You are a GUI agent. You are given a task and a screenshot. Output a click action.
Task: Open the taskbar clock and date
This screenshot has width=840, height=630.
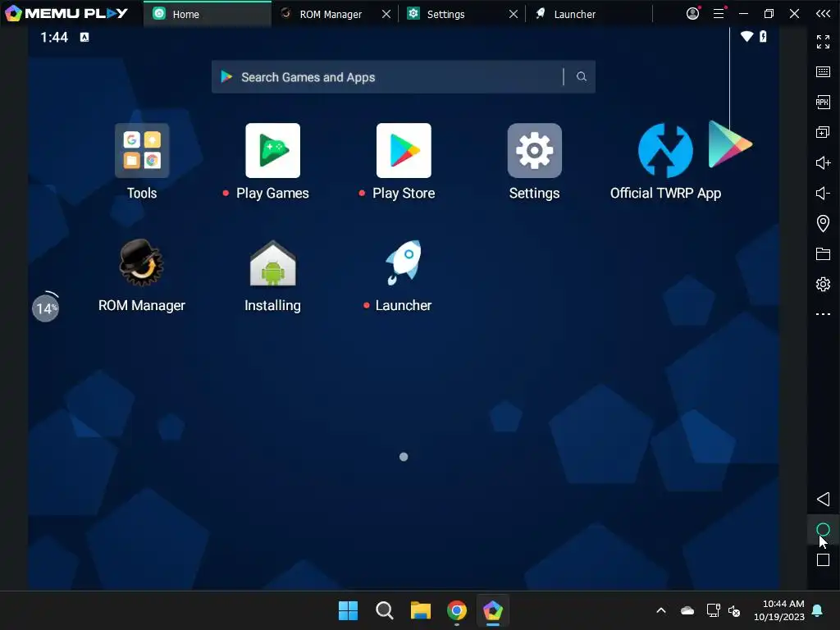coord(779,610)
